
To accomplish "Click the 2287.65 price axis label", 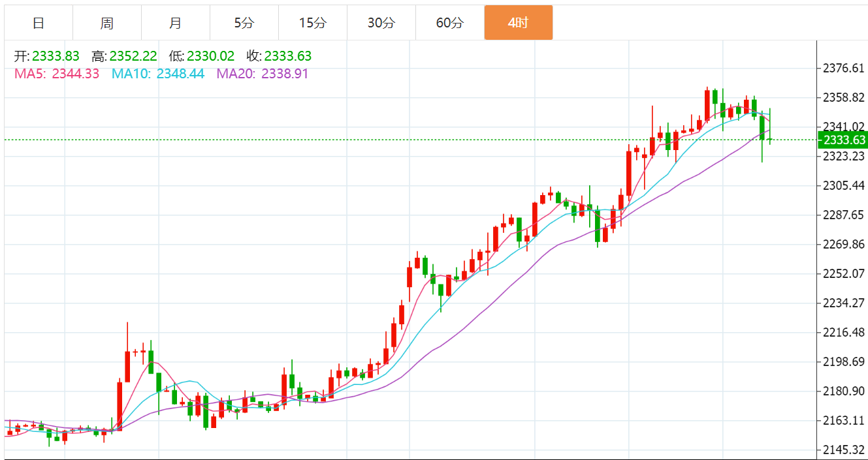I will (844, 215).
